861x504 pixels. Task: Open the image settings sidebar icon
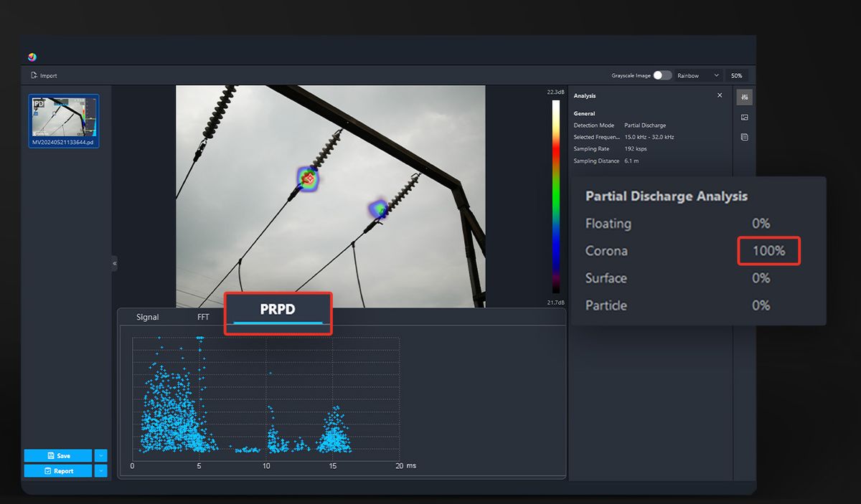click(745, 117)
